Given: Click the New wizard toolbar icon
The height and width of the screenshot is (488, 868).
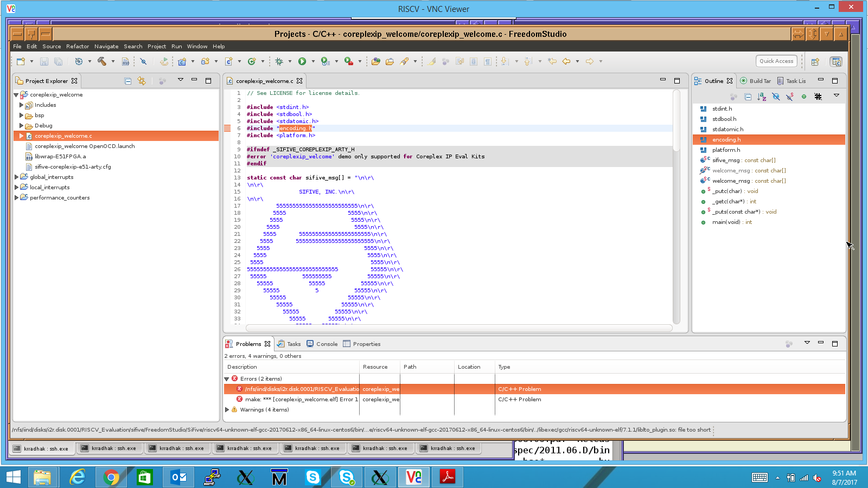Looking at the screenshot, I should pos(21,61).
